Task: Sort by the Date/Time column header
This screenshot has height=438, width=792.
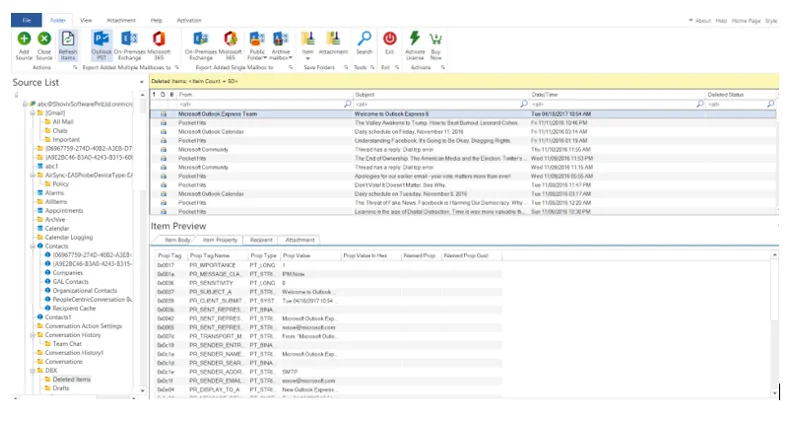Action: 617,94
